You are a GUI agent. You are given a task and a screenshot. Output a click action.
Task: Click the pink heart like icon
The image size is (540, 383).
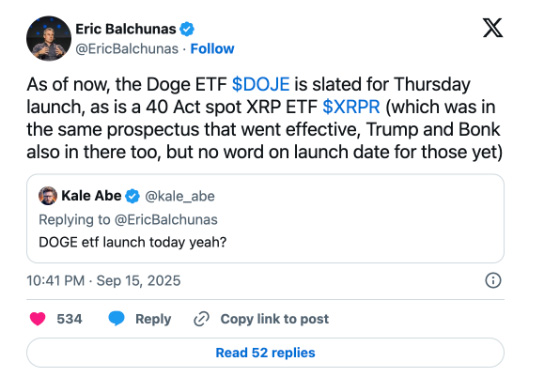point(38,319)
